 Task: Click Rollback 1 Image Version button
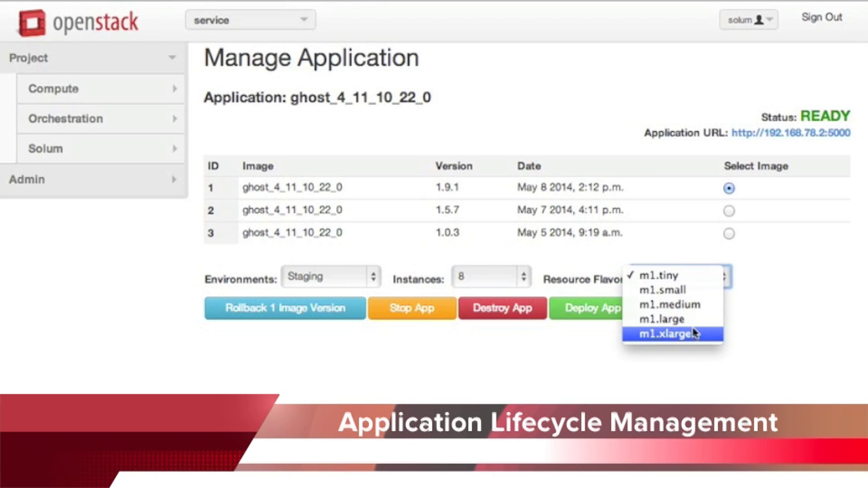285,308
